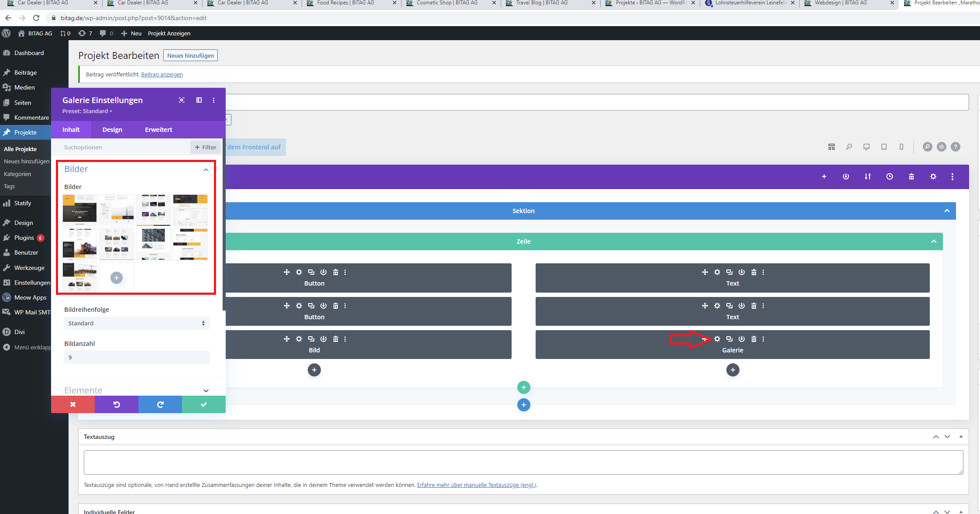Undo changes in the Galerie Einstellungen modal
980x514 pixels.
coord(116,404)
